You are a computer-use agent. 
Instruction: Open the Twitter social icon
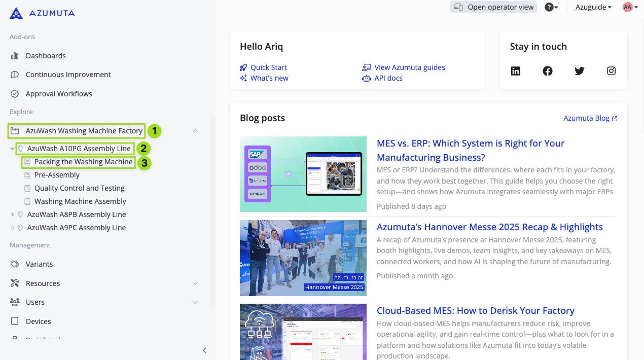pyautogui.click(x=580, y=71)
